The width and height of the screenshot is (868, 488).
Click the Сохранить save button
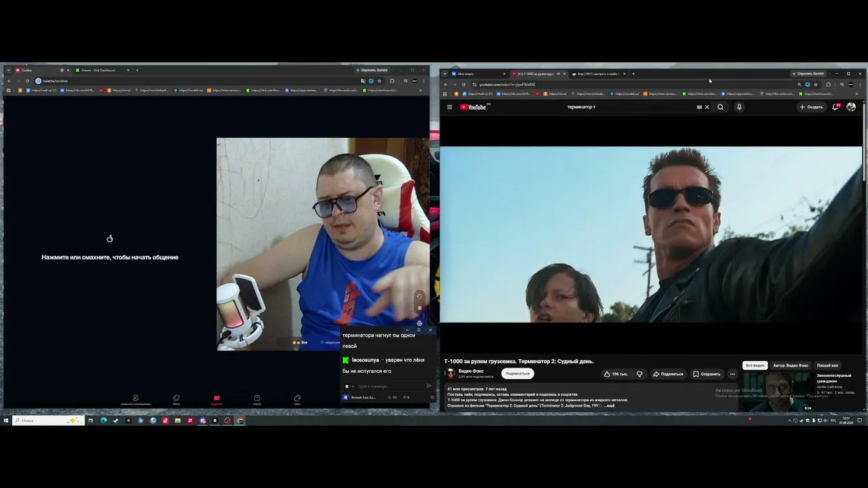click(707, 374)
